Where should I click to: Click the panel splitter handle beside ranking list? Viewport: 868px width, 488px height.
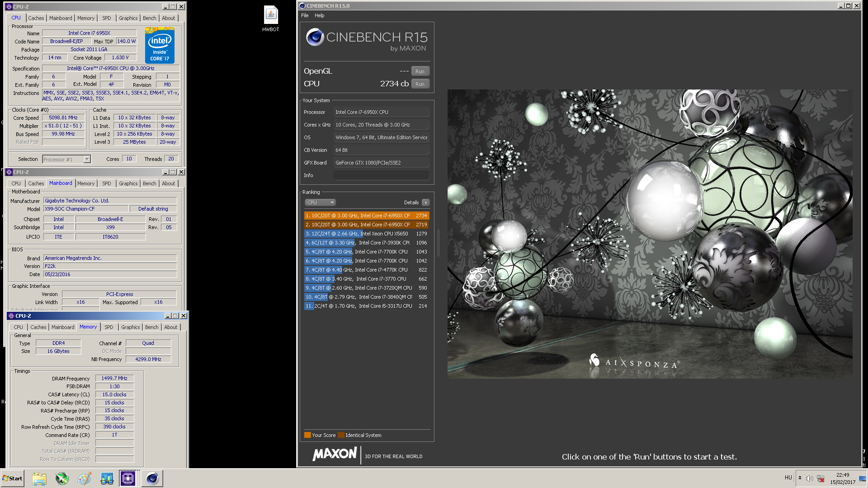(438, 243)
